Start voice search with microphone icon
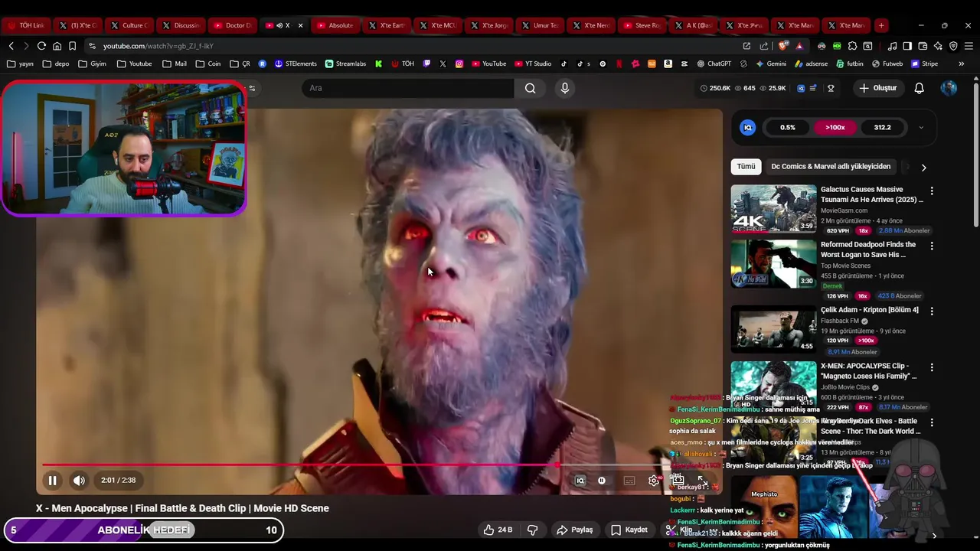 pyautogui.click(x=565, y=88)
